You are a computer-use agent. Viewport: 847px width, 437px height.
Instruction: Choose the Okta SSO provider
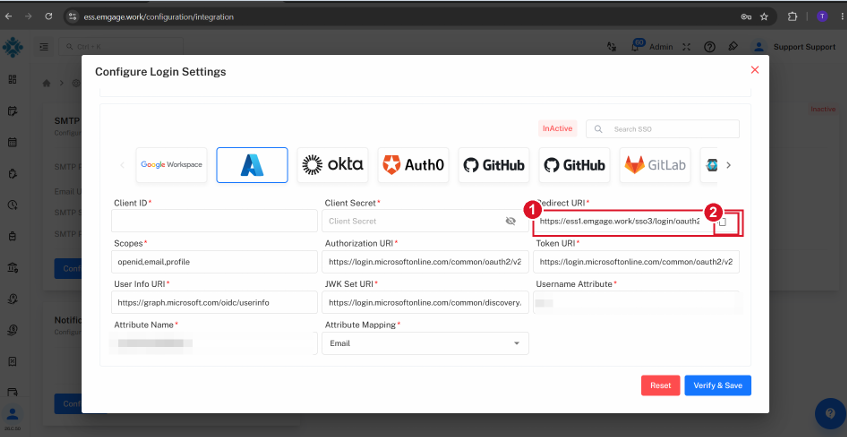point(333,165)
